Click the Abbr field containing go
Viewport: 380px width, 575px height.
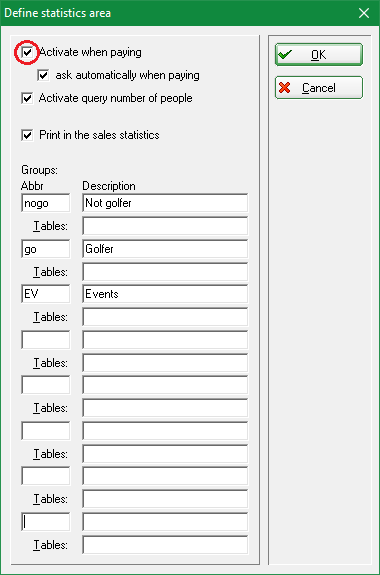click(x=45, y=249)
